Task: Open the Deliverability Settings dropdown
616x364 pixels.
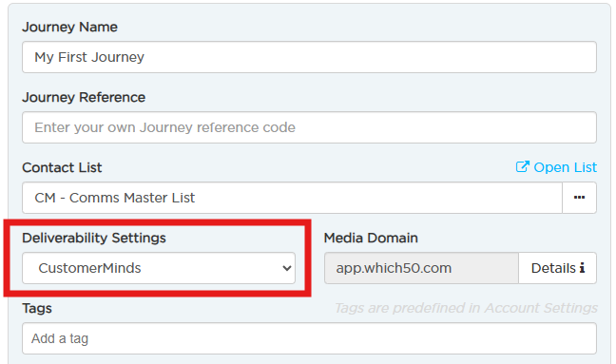Action: 159,268
